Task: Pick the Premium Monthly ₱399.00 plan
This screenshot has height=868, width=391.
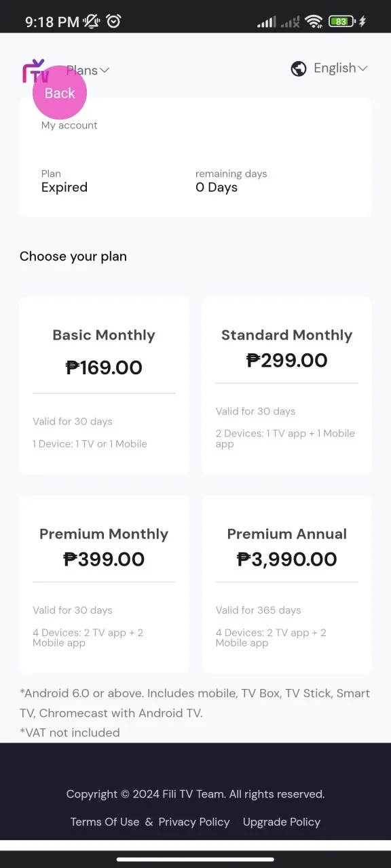Action: click(104, 584)
